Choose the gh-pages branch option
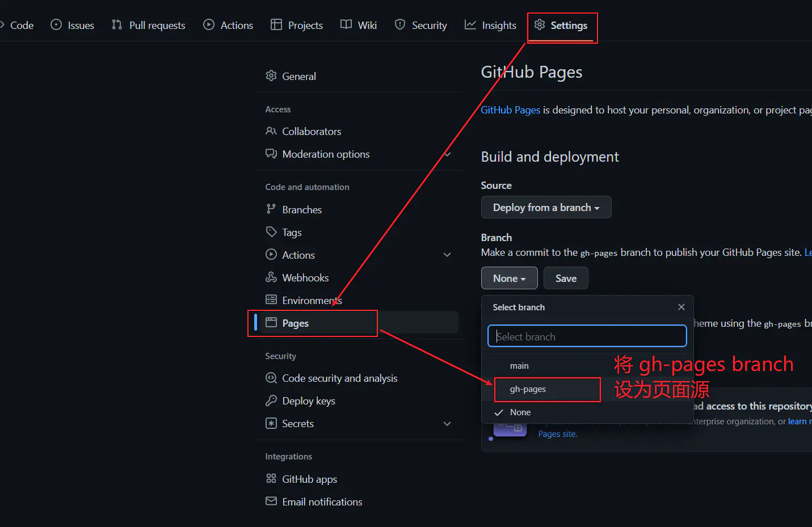The image size is (812, 527). coord(587,389)
